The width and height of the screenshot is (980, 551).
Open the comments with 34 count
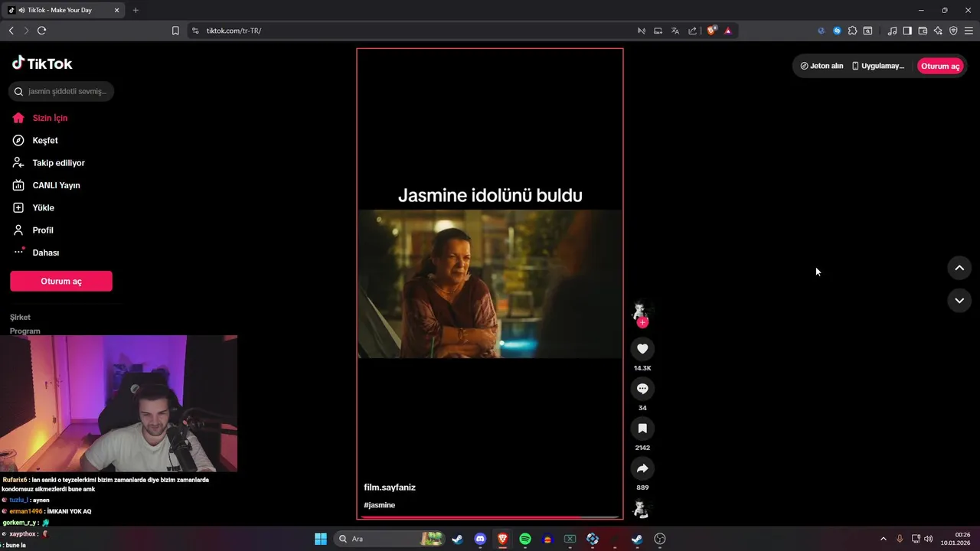(x=642, y=389)
